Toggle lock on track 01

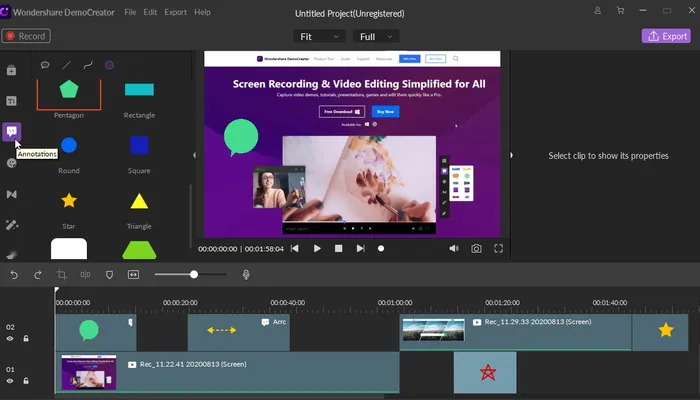tap(26, 381)
